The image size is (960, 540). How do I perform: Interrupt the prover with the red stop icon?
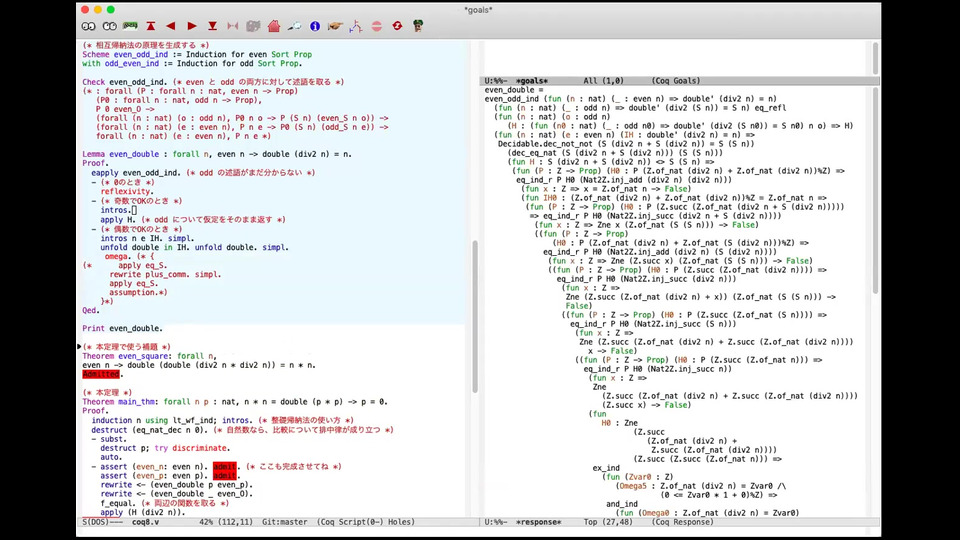[377, 26]
